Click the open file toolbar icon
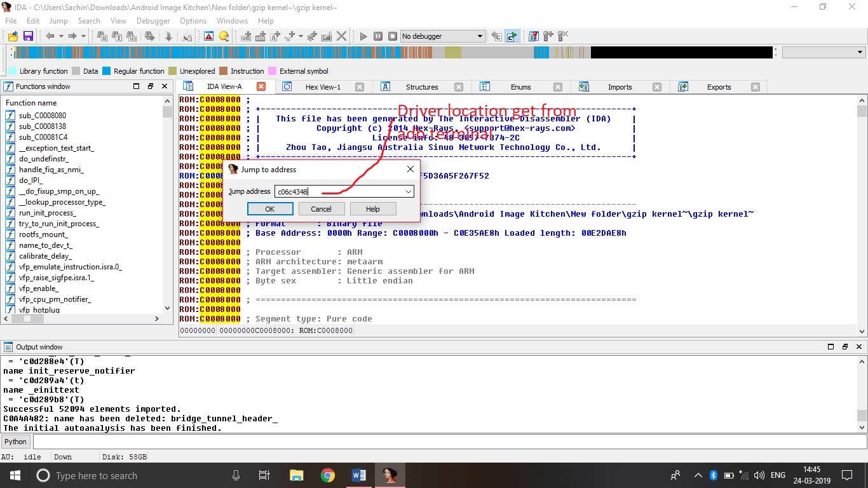Screen dimensions: 868x488 pos(13,36)
